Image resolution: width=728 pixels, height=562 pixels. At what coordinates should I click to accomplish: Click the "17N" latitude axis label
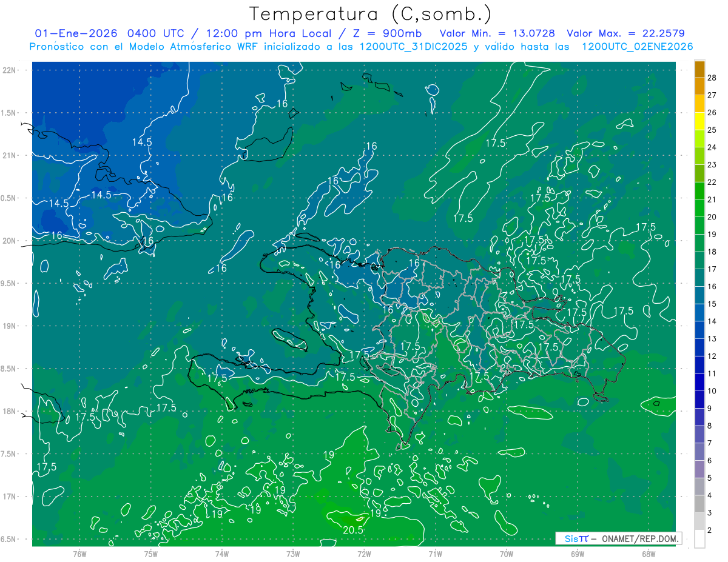tap(9, 497)
